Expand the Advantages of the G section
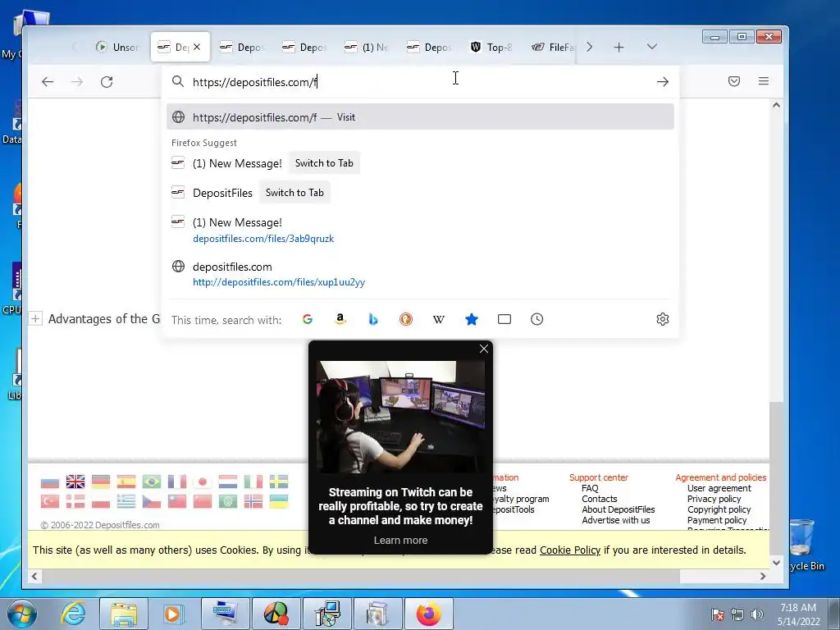 coord(34,319)
